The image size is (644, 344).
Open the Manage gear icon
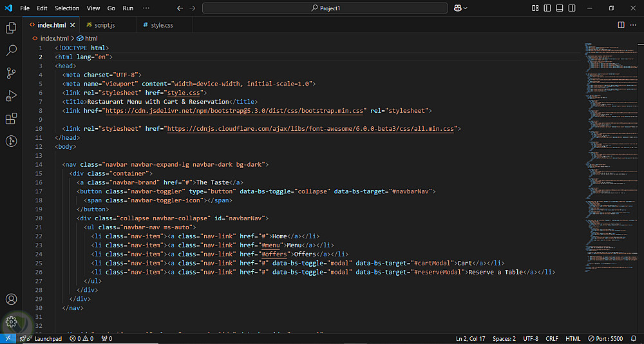click(11, 321)
